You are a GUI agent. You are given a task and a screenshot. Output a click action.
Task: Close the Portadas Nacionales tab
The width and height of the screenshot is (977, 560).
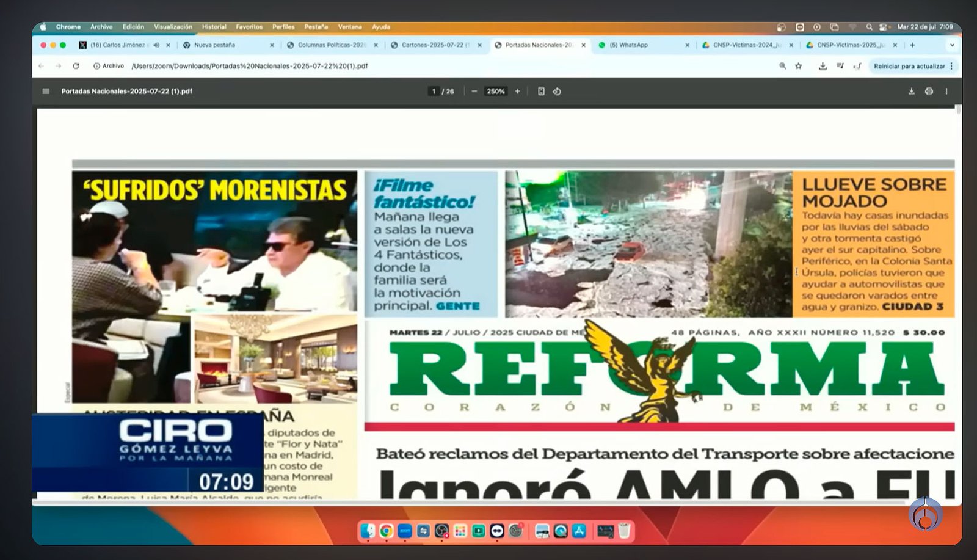pyautogui.click(x=583, y=45)
